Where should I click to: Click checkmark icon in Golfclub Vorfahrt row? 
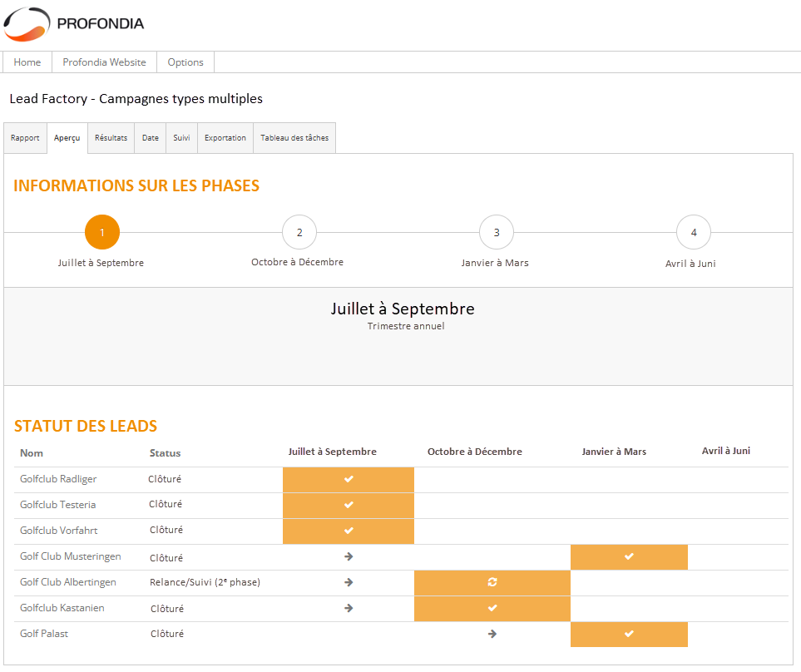tap(349, 531)
